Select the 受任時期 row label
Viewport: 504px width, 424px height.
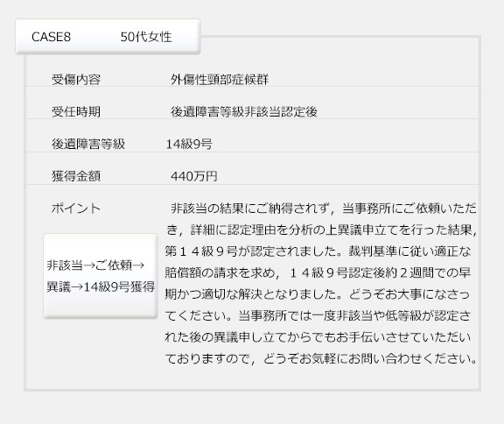76,111
